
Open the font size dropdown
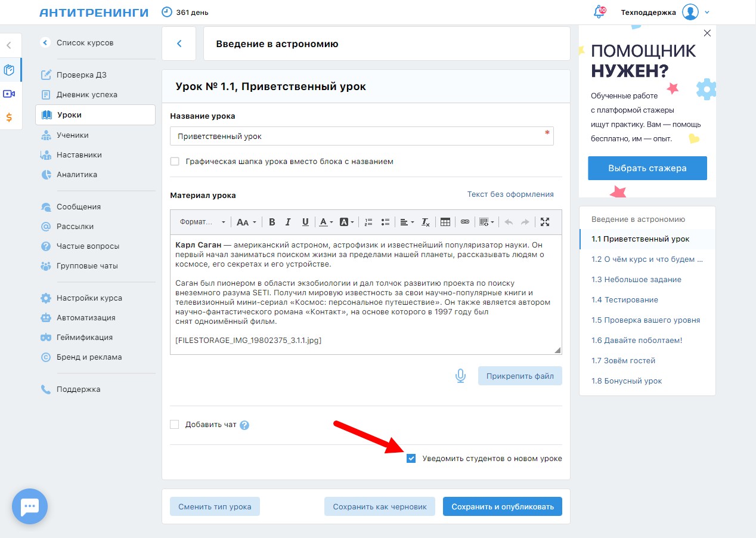point(246,222)
